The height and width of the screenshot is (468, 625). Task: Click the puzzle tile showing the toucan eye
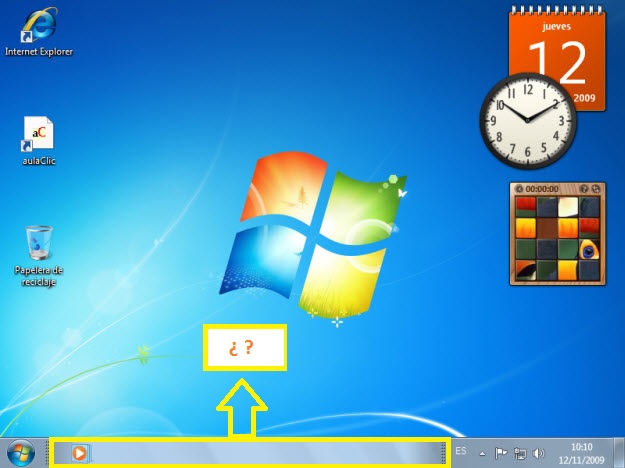(x=589, y=249)
